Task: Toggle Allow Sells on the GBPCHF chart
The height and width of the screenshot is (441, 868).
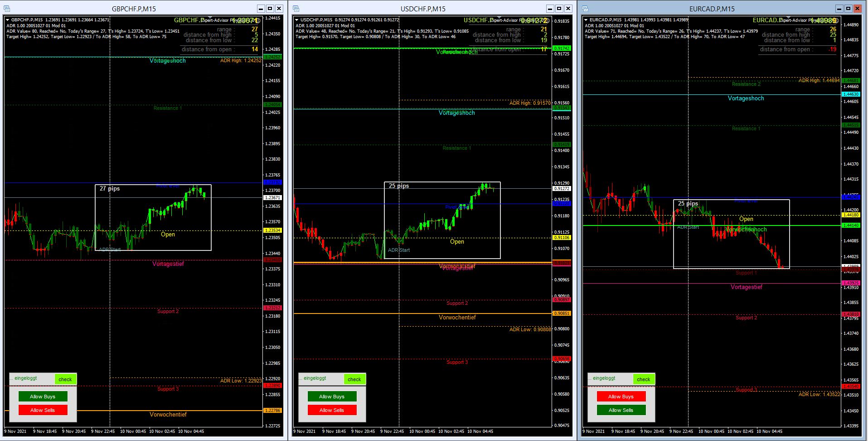Action: [x=43, y=410]
